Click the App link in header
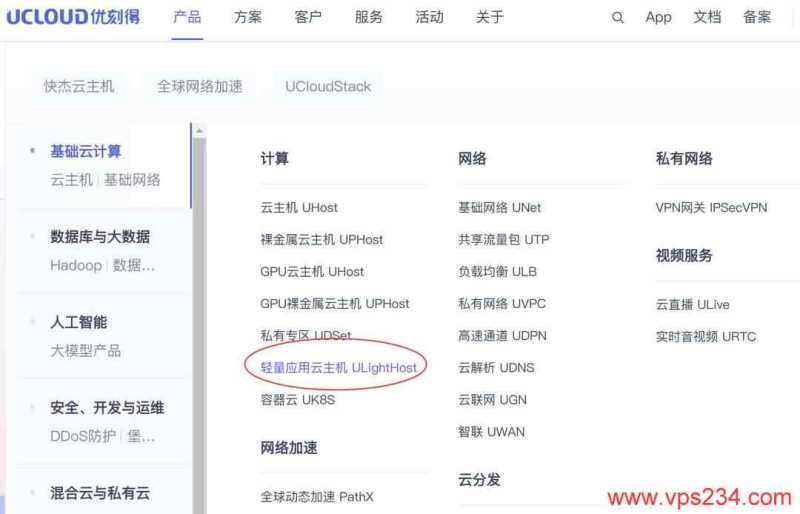This screenshot has height=514, width=800. click(658, 17)
